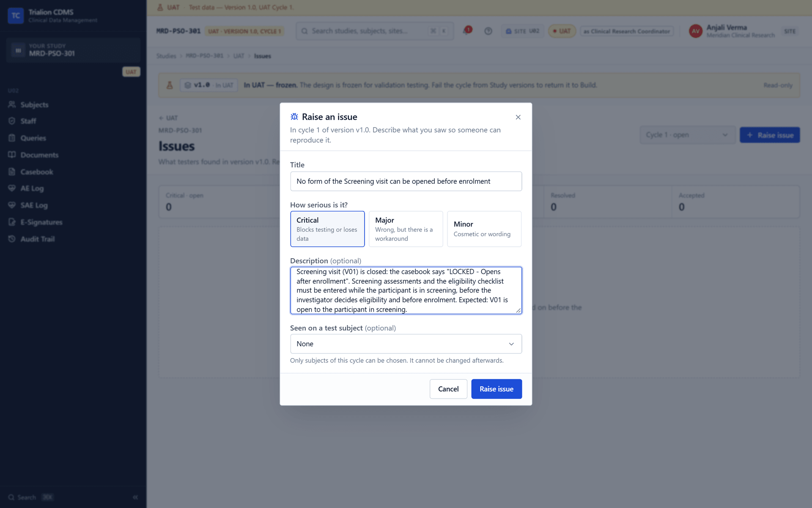Image resolution: width=812 pixels, height=508 pixels.
Task: Click the bug icon beside Raise an issue
Action: tap(294, 117)
